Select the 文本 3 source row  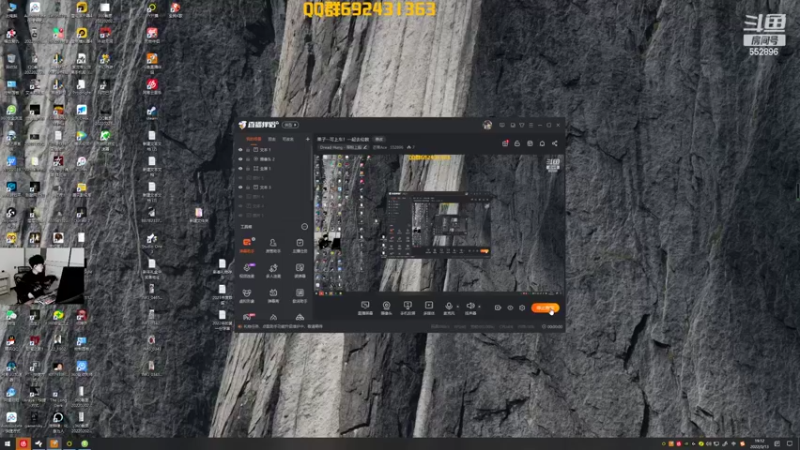click(x=274, y=187)
